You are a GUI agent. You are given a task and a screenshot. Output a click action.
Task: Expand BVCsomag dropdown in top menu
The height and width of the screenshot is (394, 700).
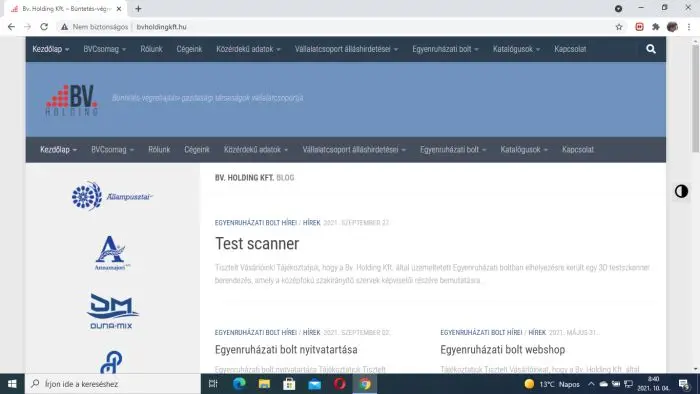click(105, 49)
